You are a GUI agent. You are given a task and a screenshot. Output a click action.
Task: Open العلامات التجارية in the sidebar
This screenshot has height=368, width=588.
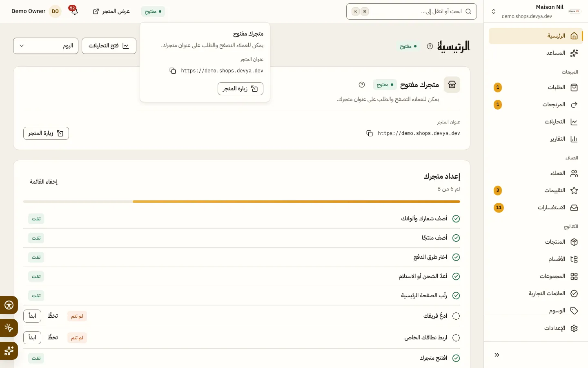[536, 294]
